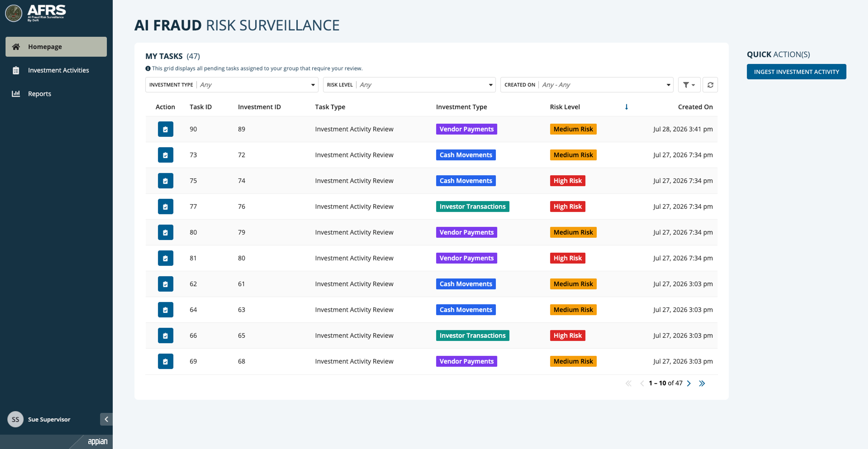The width and height of the screenshot is (868, 449).
Task: Click Medium Risk badge in Task 80 row
Action: coord(573,232)
